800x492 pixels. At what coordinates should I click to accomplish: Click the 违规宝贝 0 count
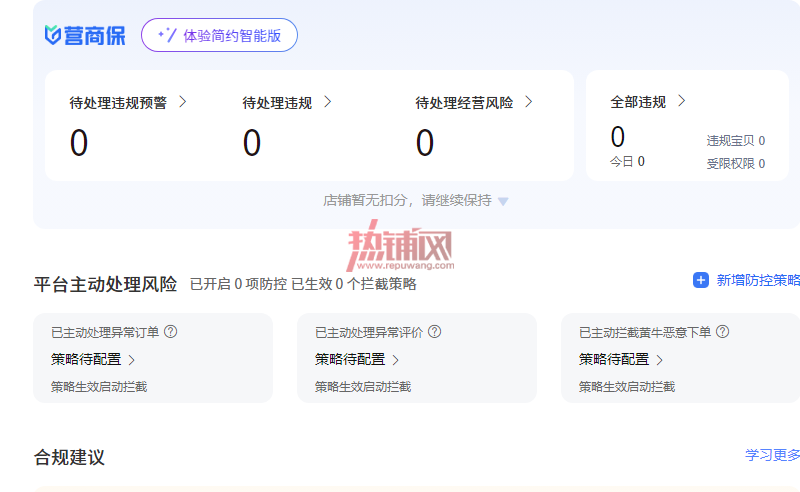[736, 140]
